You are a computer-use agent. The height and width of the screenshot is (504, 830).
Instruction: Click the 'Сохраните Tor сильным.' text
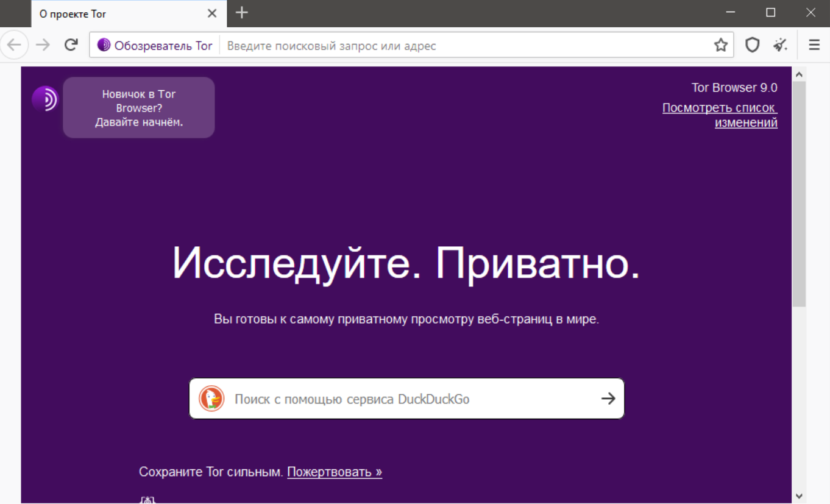(x=211, y=472)
